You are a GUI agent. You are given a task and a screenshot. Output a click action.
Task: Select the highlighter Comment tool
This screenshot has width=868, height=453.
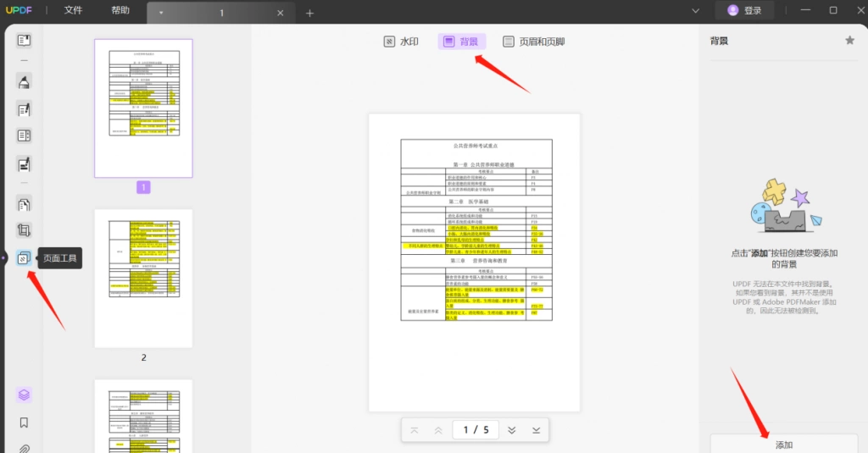point(24,82)
